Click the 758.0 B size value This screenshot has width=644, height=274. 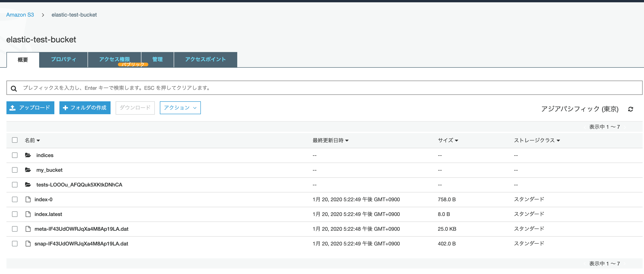point(447,199)
